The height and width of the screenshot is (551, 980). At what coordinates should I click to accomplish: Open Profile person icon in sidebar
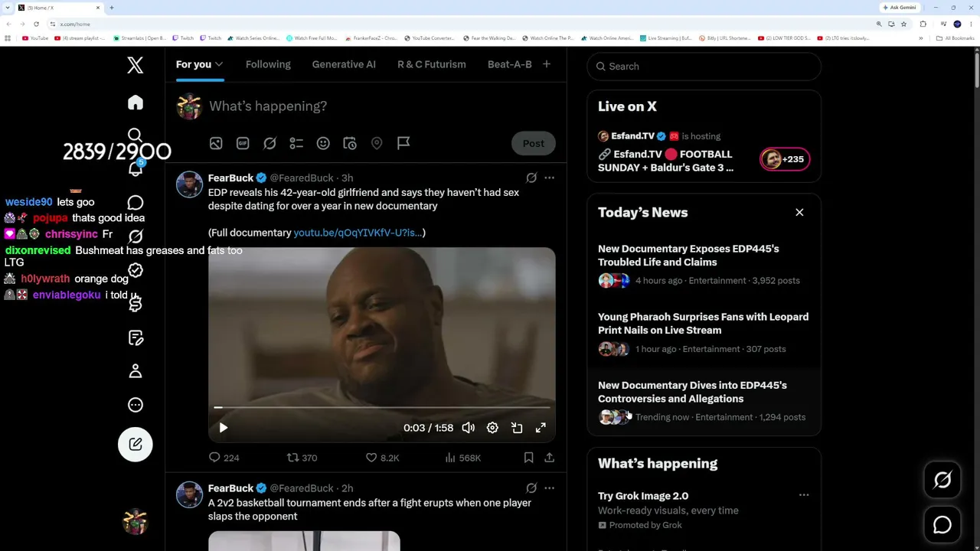point(136,371)
